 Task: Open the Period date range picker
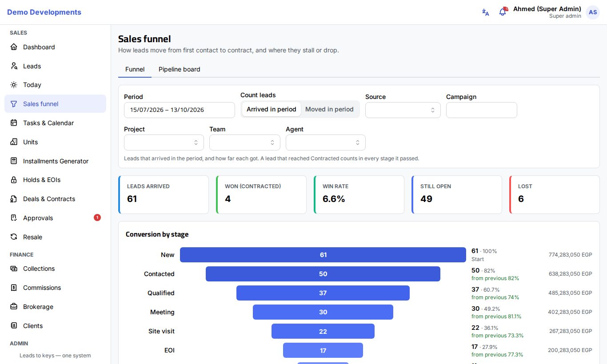click(180, 110)
